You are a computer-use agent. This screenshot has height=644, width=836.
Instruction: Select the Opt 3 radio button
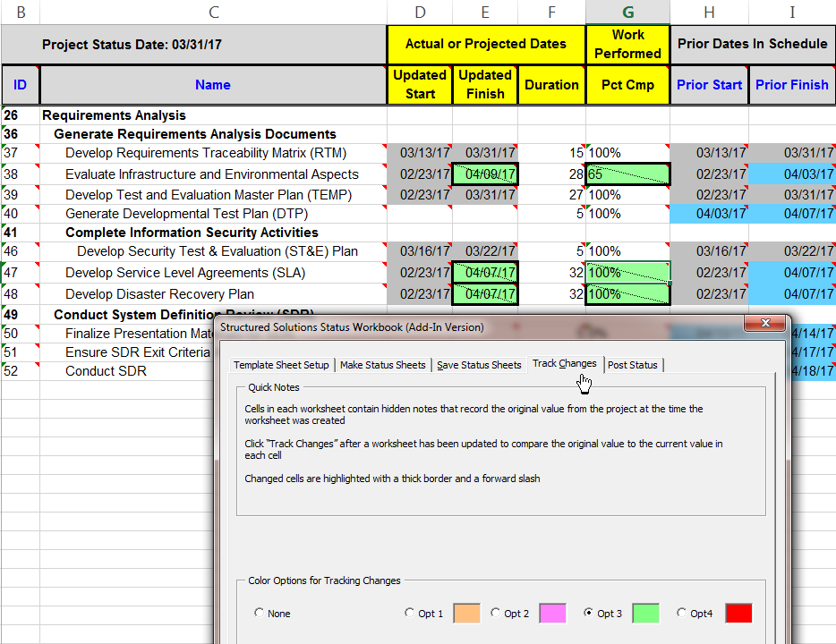point(588,613)
